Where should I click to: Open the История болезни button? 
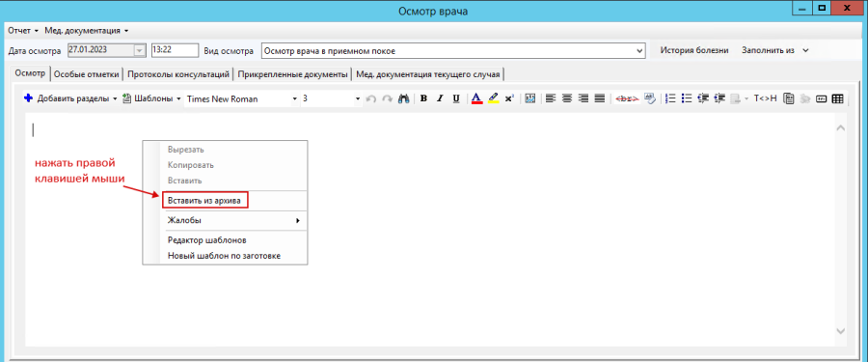click(x=694, y=50)
